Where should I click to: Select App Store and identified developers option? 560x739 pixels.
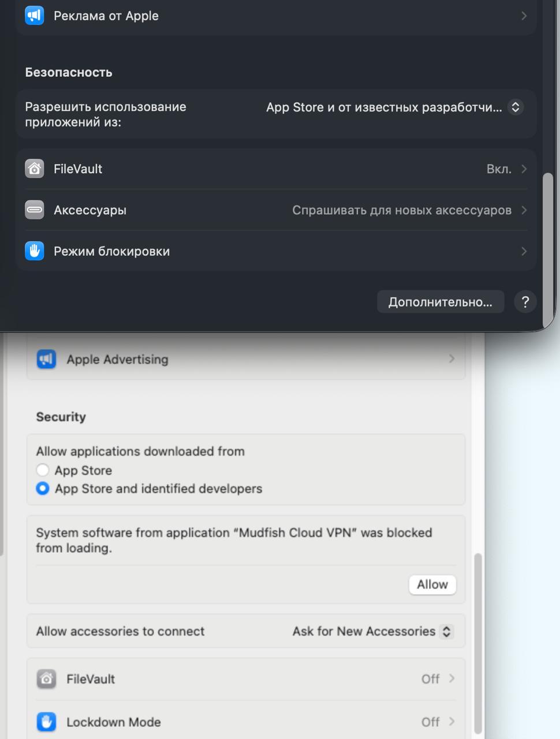coord(43,488)
